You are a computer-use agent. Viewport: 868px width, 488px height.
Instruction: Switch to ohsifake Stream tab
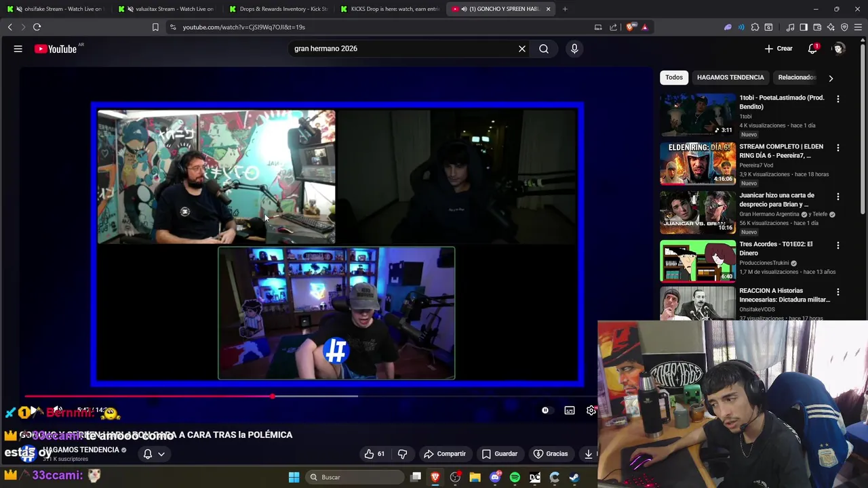point(54,9)
